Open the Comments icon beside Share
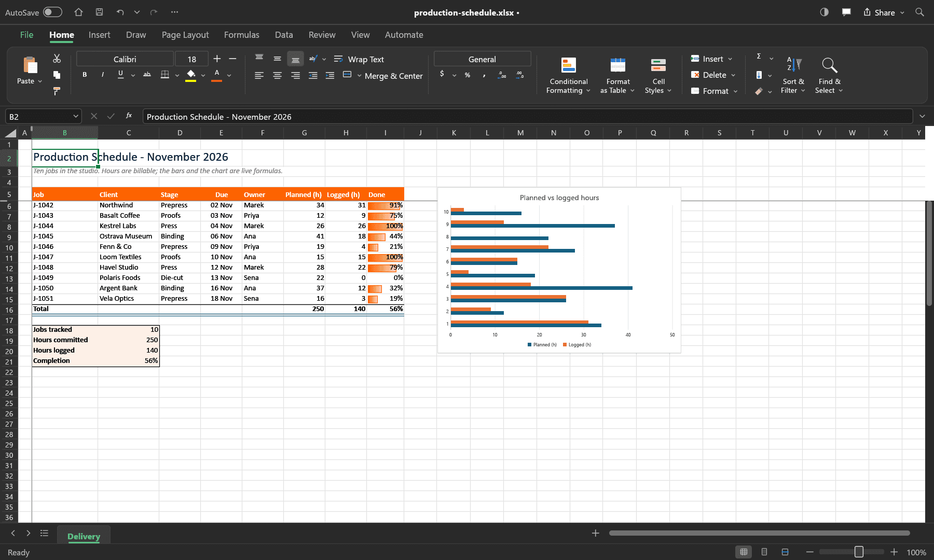Image resolution: width=934 pixels, height=560 pixels. (846, 12)
